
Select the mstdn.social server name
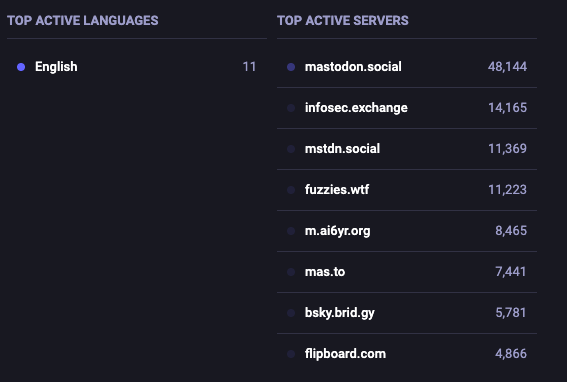[x=342, y=149]
